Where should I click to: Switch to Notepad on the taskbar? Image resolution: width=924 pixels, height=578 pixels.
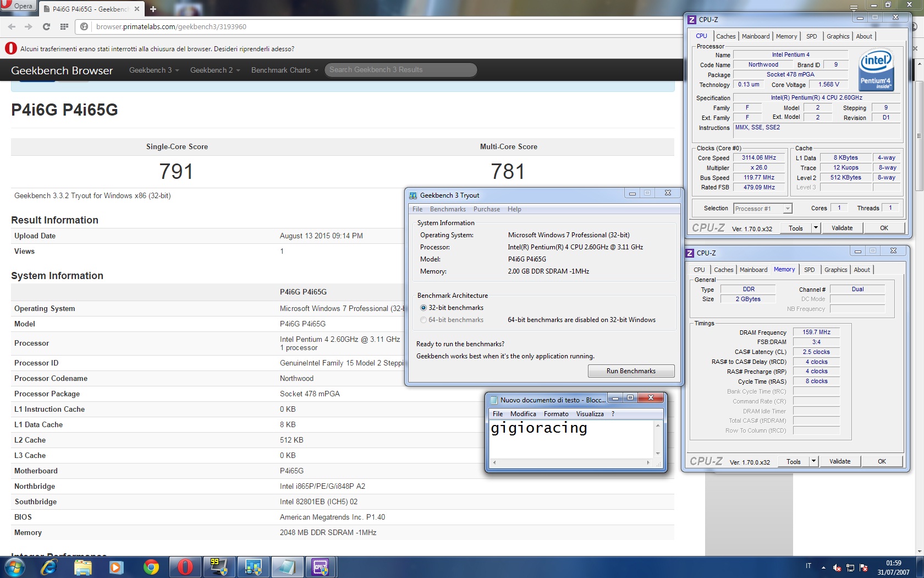[x=287, y=567]
